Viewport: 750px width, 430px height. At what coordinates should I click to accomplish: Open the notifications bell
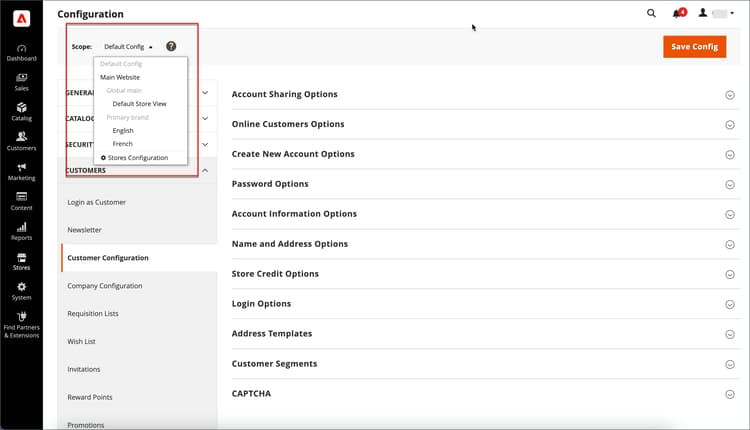(679, 13)
